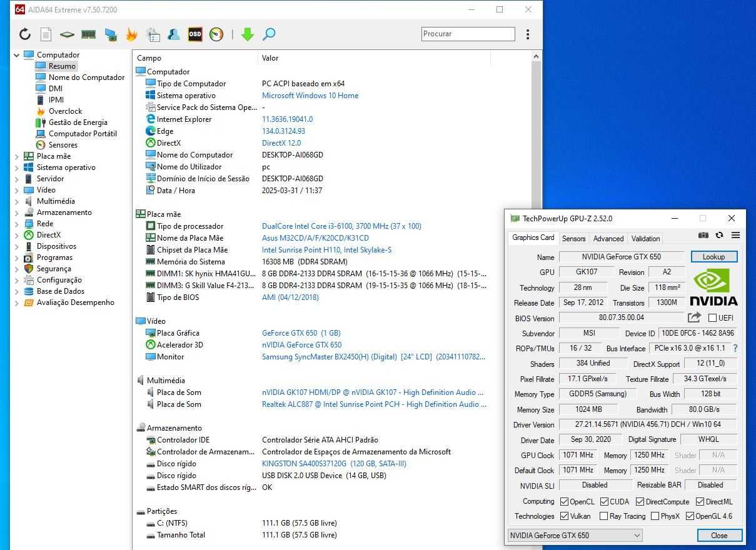Click the Bus Interface question mark

tap(735, 348)
